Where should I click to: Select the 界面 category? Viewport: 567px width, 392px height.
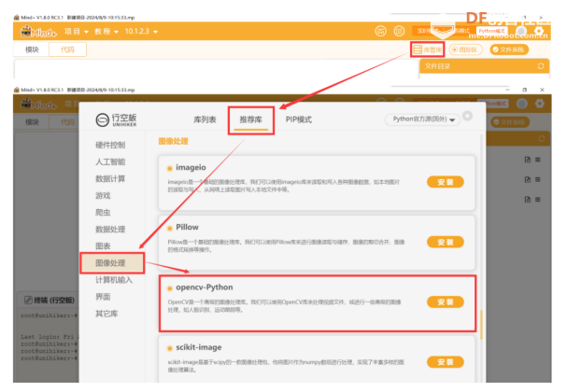(x=103, y=297)
